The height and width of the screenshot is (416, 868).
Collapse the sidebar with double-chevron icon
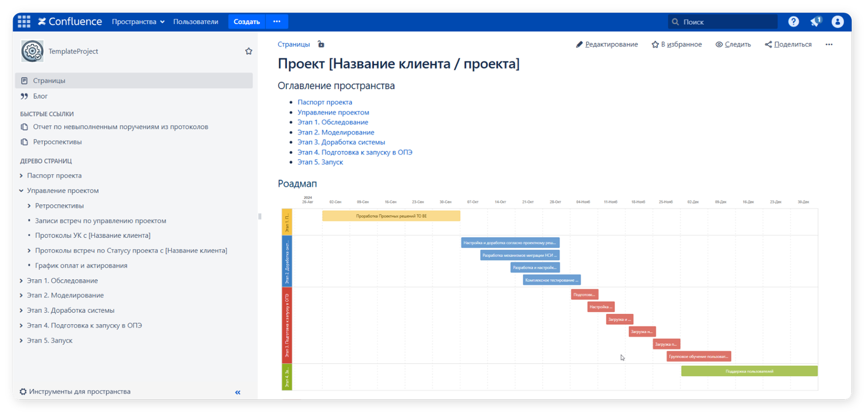pyautogui.click(x=238, y=392)
